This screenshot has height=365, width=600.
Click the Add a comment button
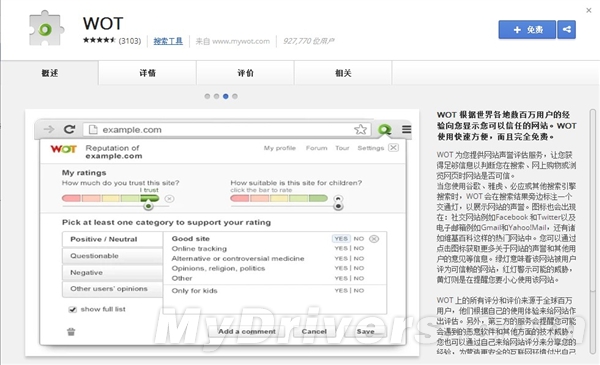coord(247,331)
